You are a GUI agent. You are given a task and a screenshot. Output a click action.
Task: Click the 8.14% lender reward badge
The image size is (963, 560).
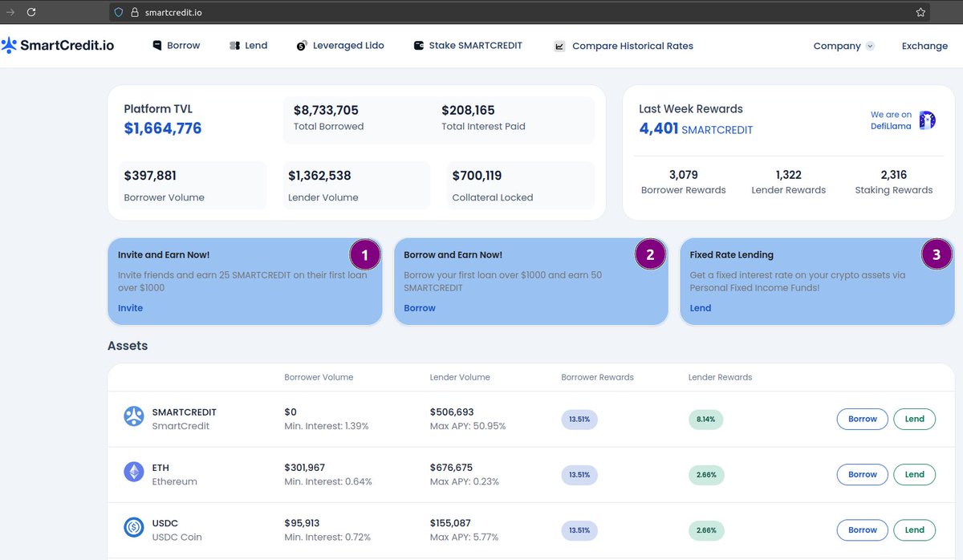click(706, 419)
